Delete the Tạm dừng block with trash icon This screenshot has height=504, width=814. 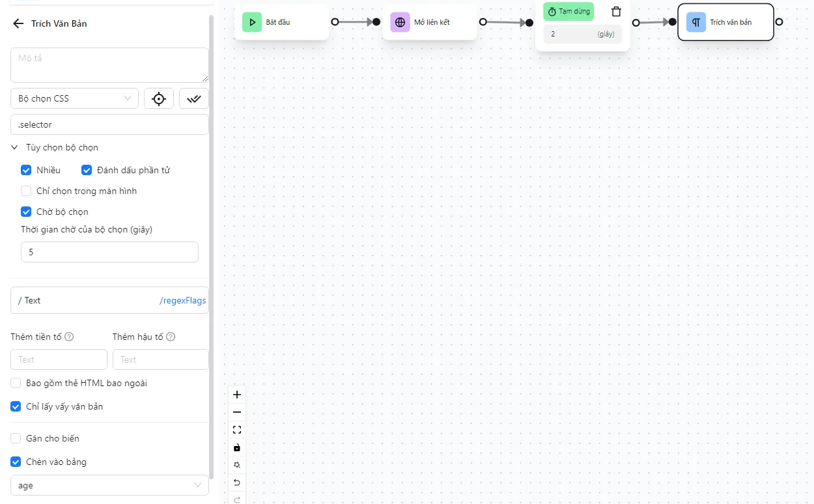[615, 11]
